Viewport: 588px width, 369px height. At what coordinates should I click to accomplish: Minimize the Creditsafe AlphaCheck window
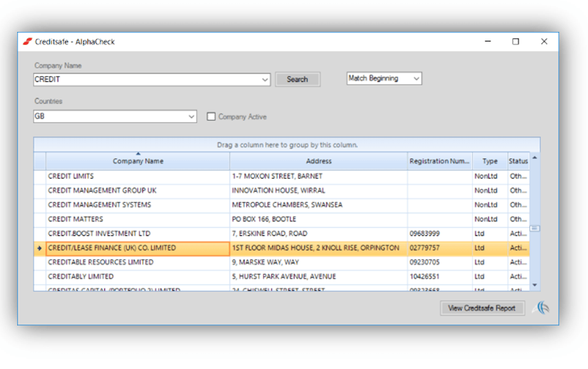tap(488, 41)
